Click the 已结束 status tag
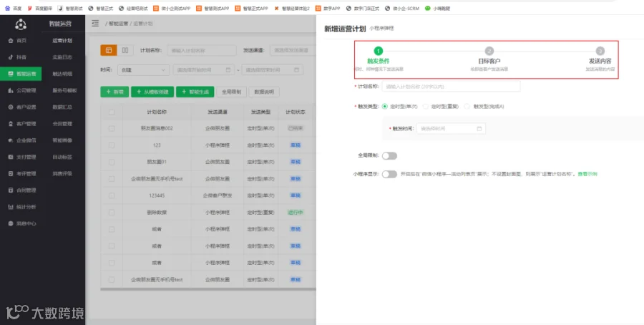 pos(296,129)
